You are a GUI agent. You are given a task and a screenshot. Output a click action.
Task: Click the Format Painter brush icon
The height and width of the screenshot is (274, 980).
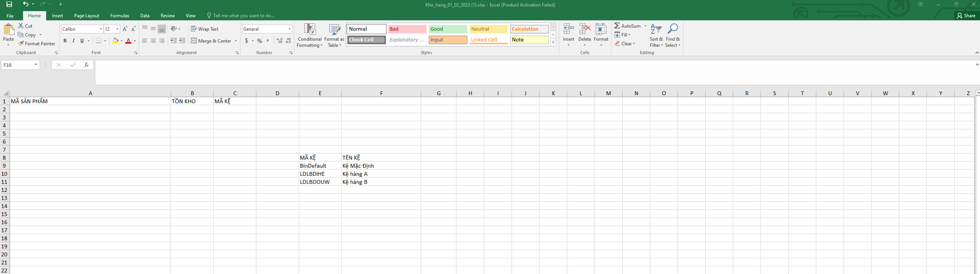[21, 44]
